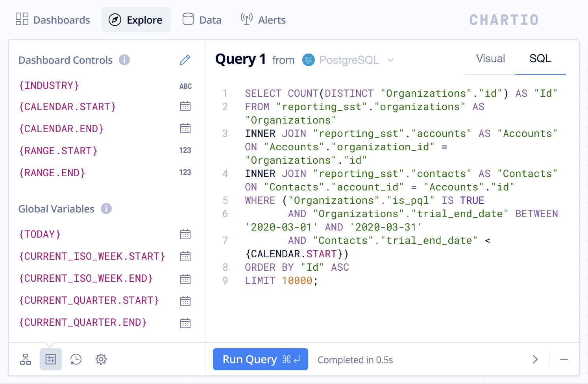Click the ORDER BY line in editor
This screenshot has width=588, height=384.
click(x=297, y=267)
